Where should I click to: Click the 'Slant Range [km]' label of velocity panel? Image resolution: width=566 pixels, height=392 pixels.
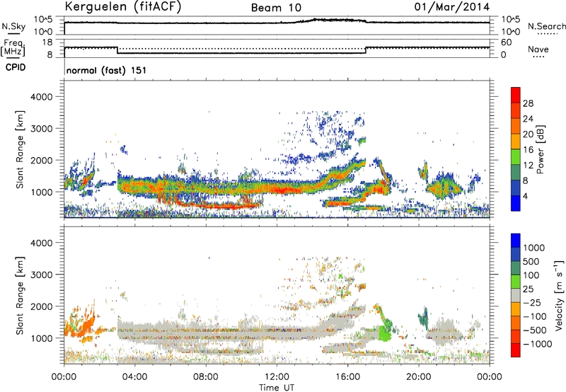pos(20,295)
